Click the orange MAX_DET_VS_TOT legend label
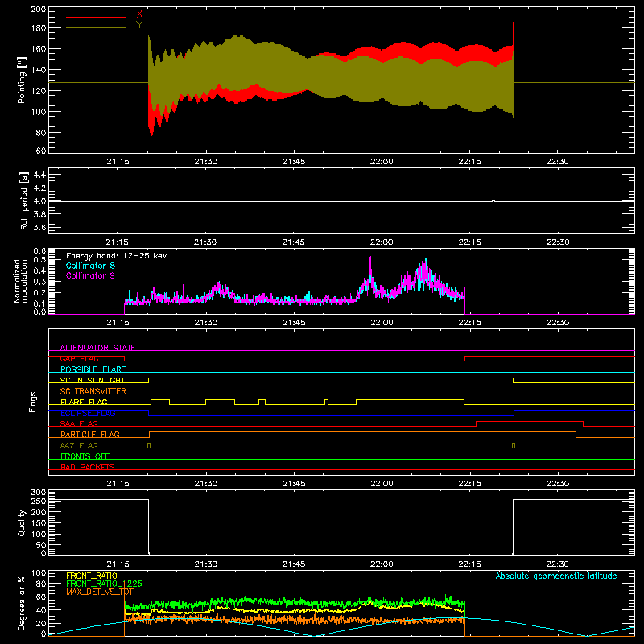Viewport: 644px width, 644px height. tap(100, 592)
